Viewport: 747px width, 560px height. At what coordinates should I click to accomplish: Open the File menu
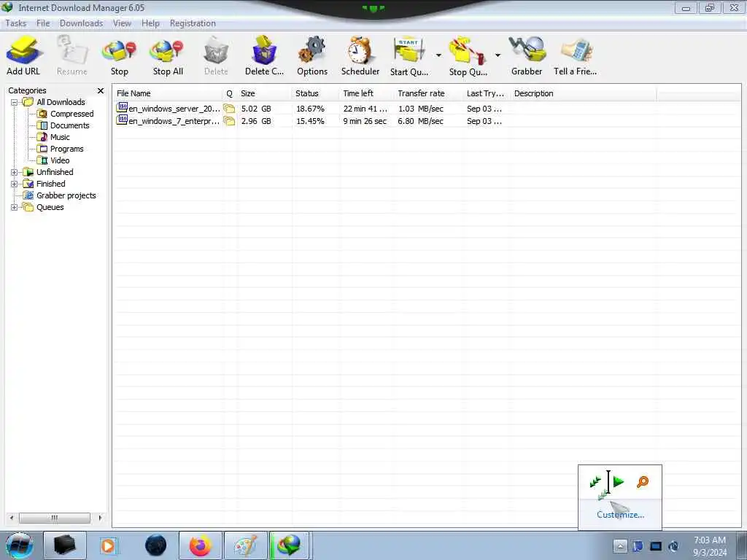tap(43, 23)
